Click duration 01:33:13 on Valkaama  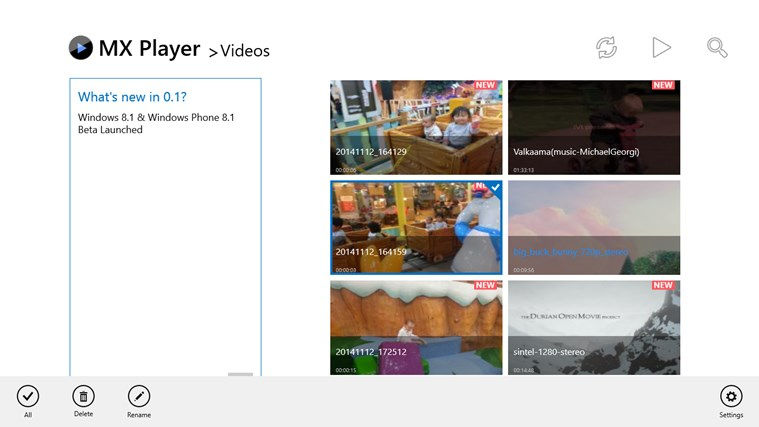(x=524, y=170)
